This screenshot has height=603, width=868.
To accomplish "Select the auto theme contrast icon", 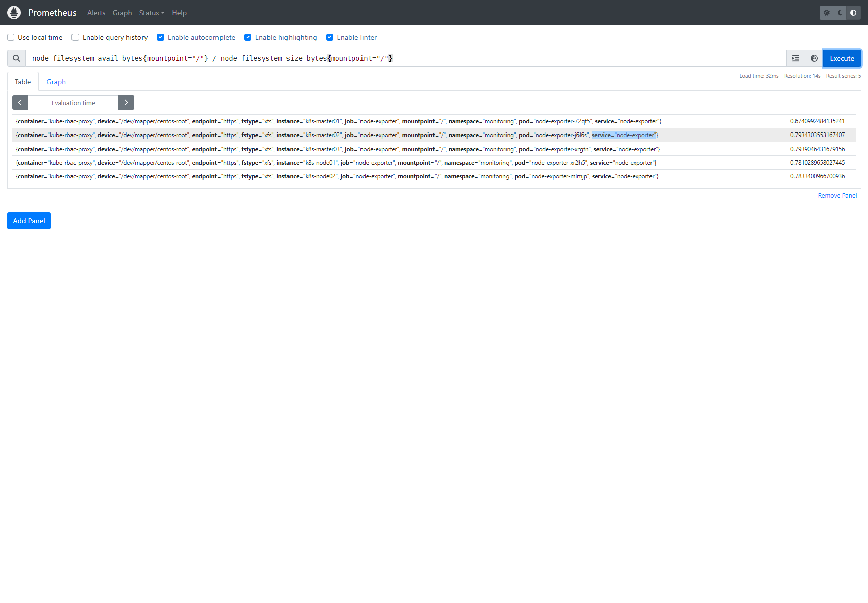I will click(854, 13).
